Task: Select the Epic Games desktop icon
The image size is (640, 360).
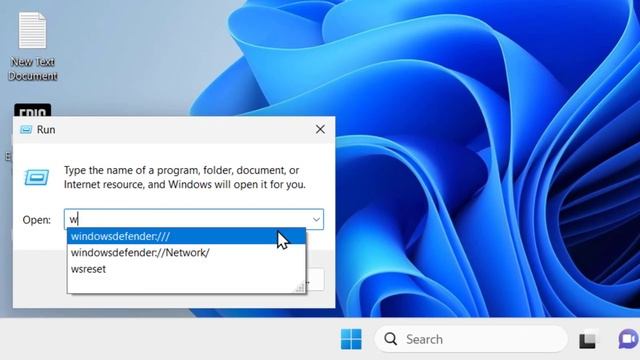Action: 33,110
